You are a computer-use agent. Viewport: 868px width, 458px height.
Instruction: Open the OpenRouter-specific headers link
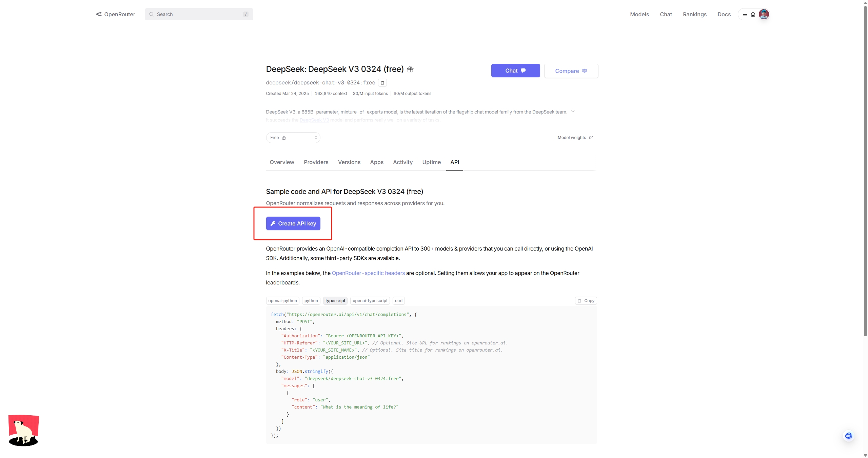(368, 273)
